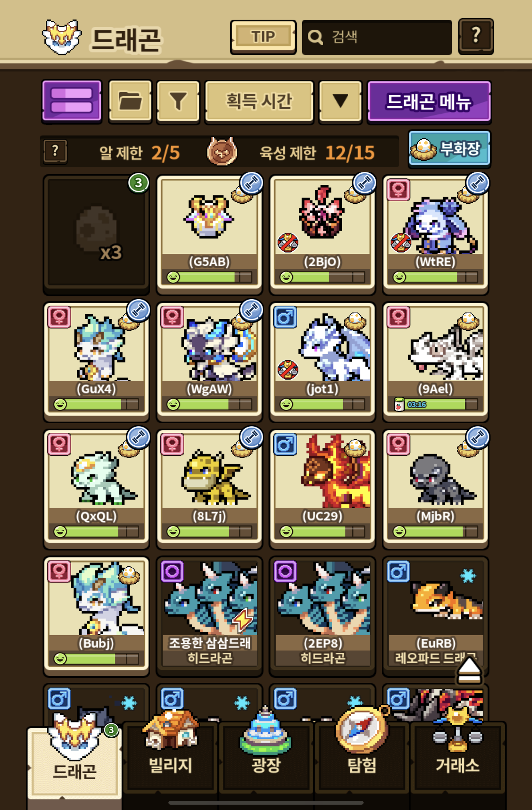Toggle the purple list view layout button
This screenshot has height=810, width=532.
72,101
